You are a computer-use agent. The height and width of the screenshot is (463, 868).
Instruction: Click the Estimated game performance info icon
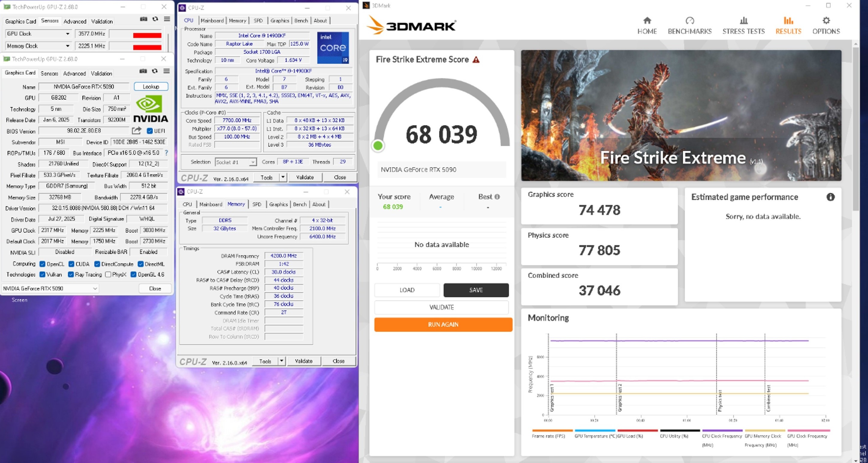(x=831, y=197)
